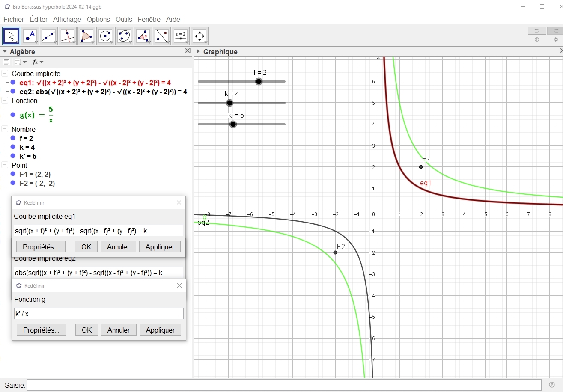Collapse the Algèbre panel title triangle

pos(5,52)
